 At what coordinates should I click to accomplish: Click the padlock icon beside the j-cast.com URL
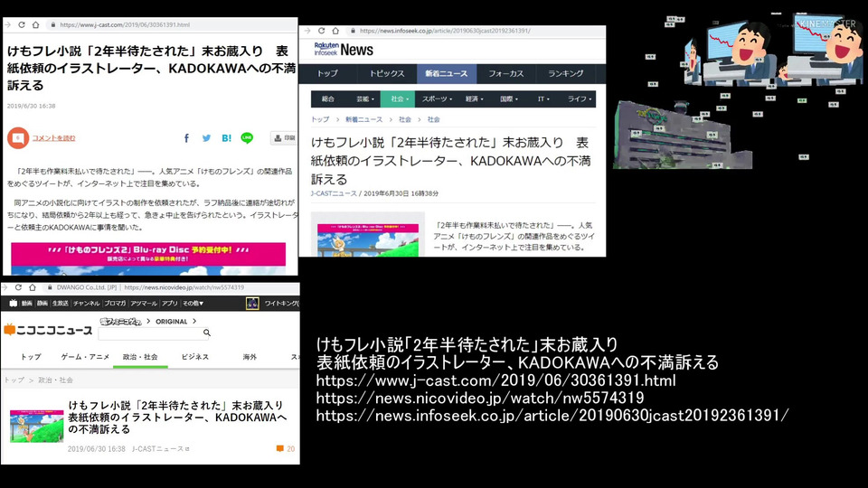(53, 25)
